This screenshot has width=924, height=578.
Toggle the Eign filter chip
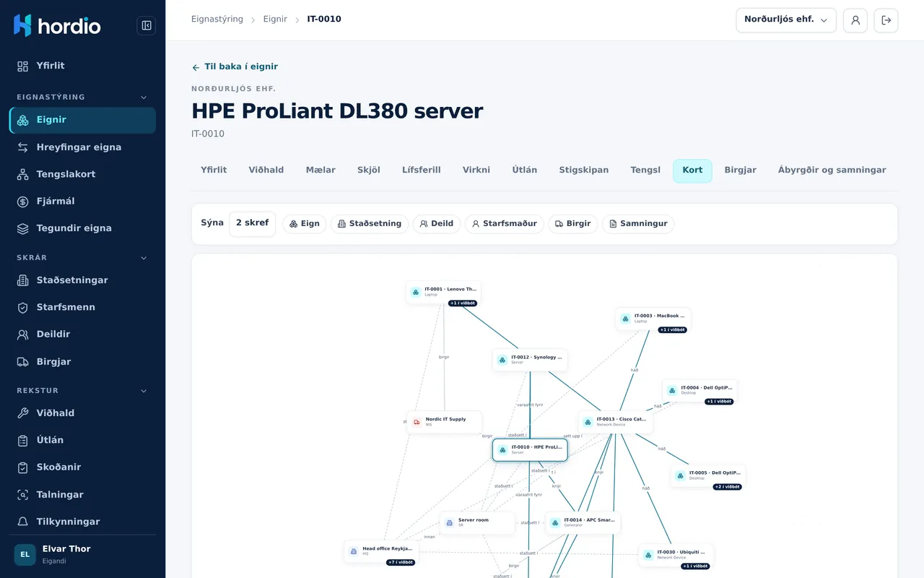point(305,224)
